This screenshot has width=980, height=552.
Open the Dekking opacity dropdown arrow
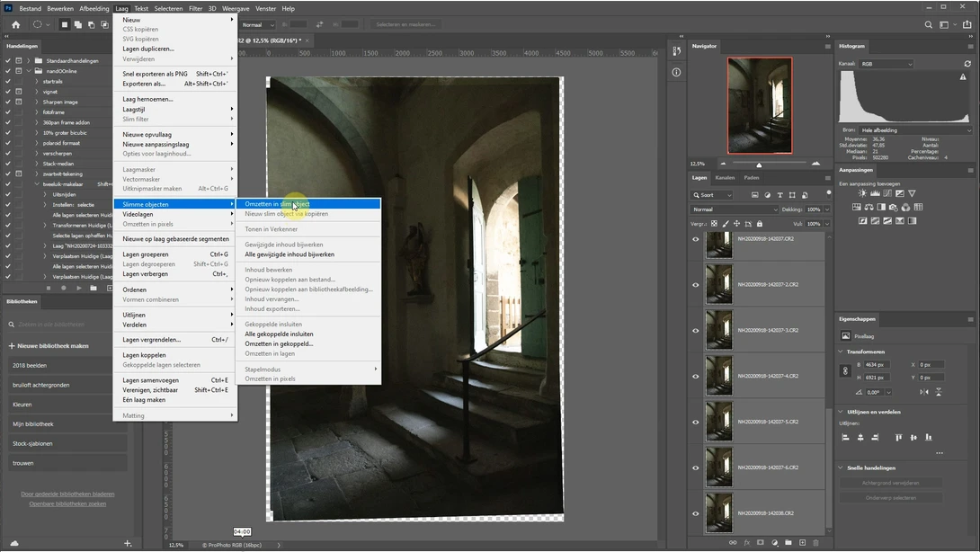(827, 209)
